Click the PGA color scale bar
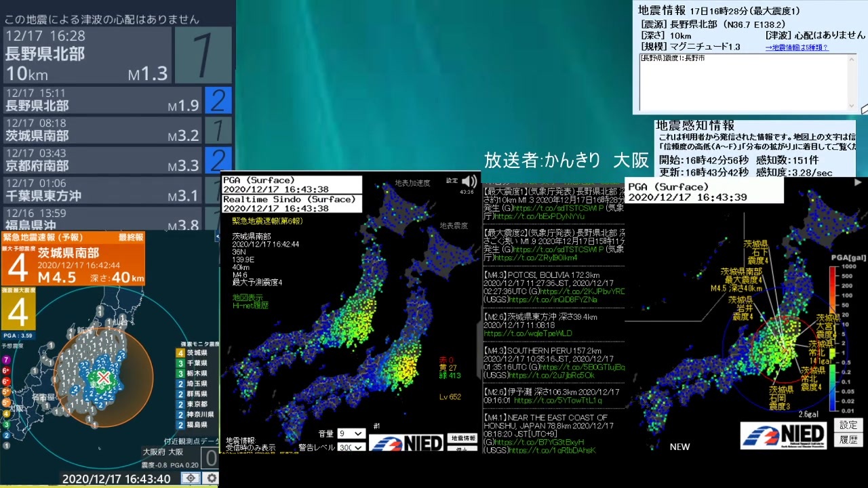Viewport: 868px width, 488px height. click(833, 339)
